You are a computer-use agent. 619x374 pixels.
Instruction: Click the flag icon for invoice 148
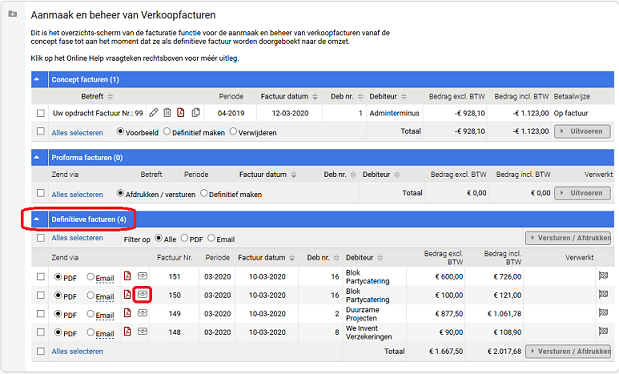click(603, 331)
